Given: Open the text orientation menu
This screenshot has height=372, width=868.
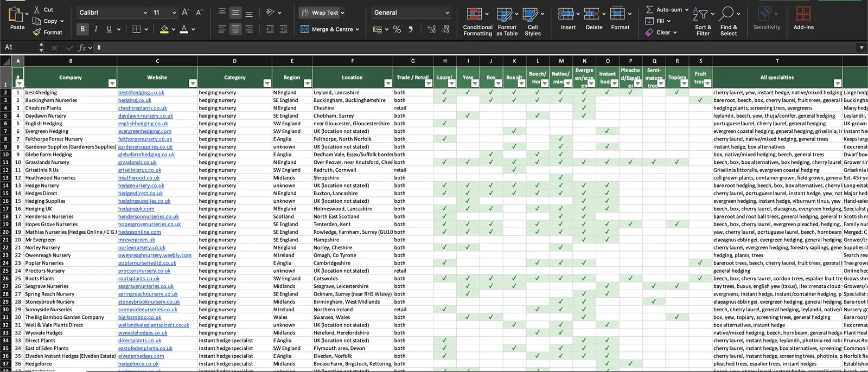Looking at the screenshot, I should click(x=274, y=12).
